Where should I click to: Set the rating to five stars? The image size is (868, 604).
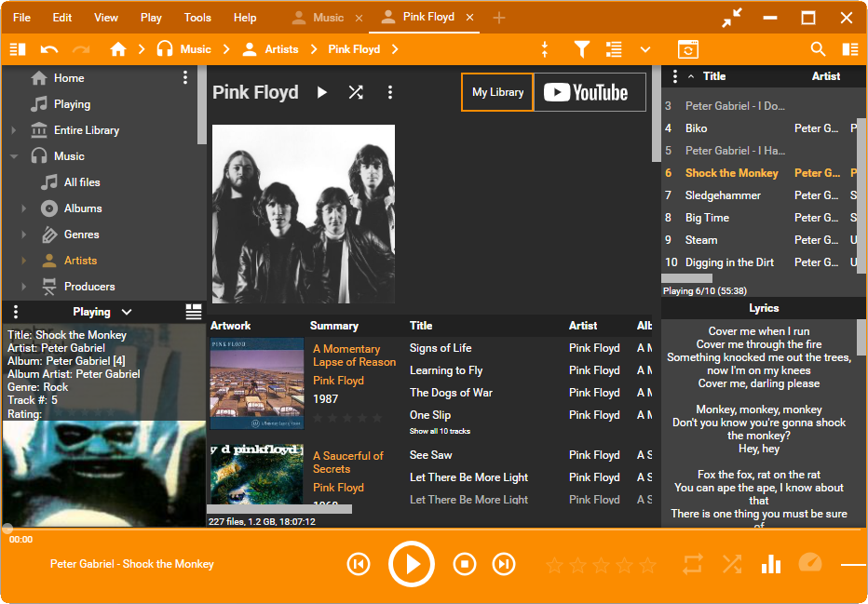(647, 565)
